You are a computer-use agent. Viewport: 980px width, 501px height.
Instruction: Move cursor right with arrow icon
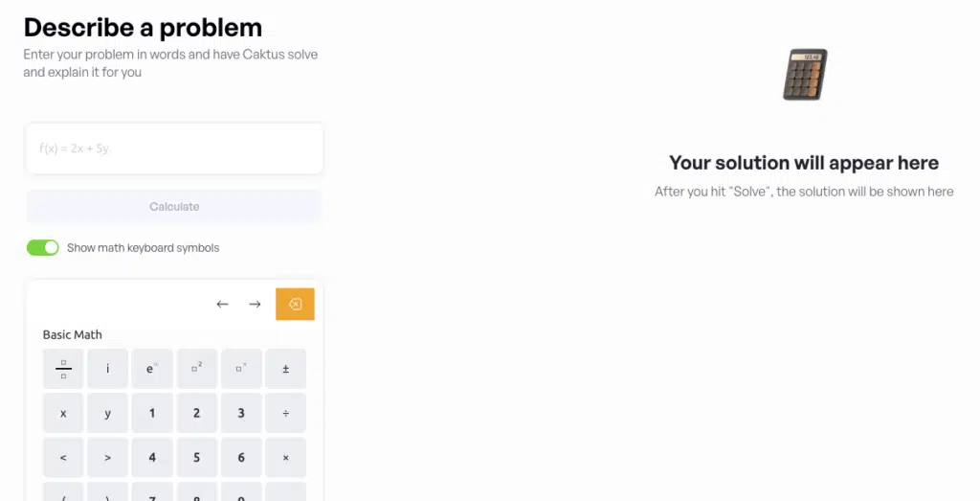pyautogui.click(x=255, y=305)
